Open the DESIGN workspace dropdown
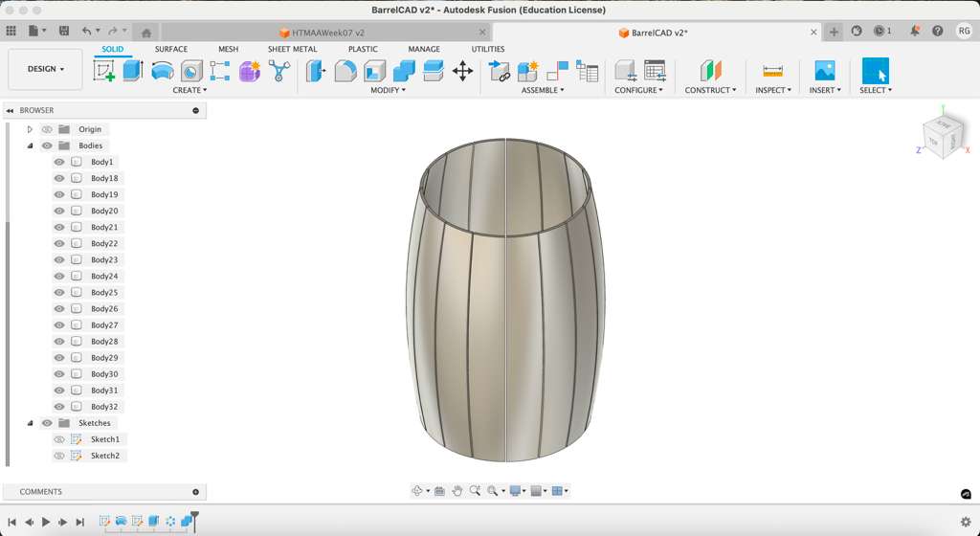The height and width of the screenshot is (536, 980). click(45, 69)
